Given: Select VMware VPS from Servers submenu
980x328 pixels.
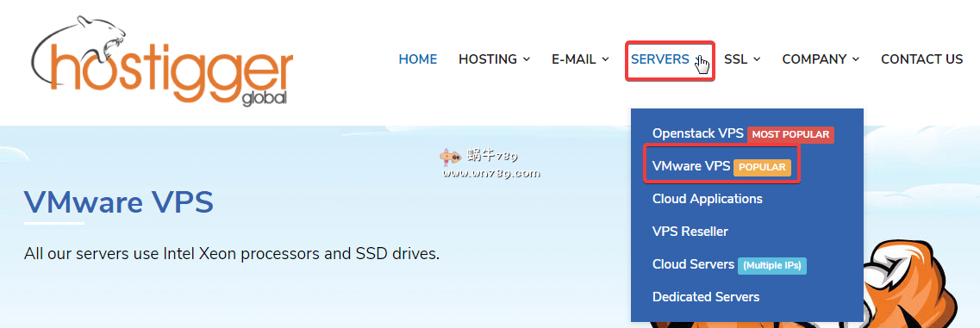Looking at the screenshot, I should pyautogui.click(x=690, y=166).
